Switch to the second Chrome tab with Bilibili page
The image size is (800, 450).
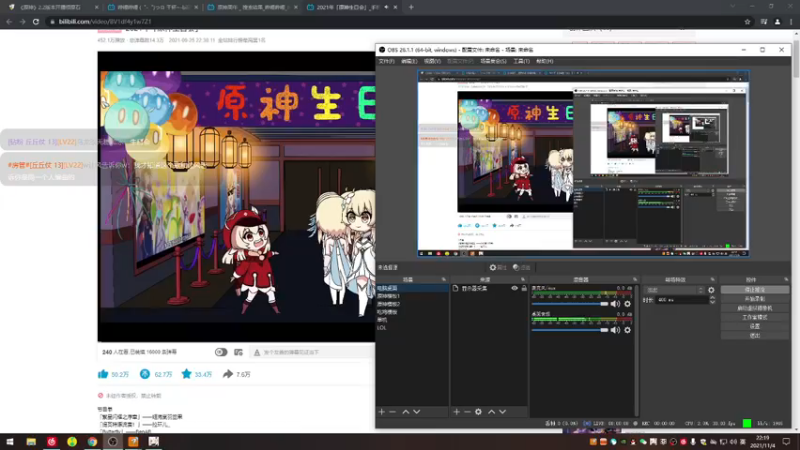(x=153, y=7)
